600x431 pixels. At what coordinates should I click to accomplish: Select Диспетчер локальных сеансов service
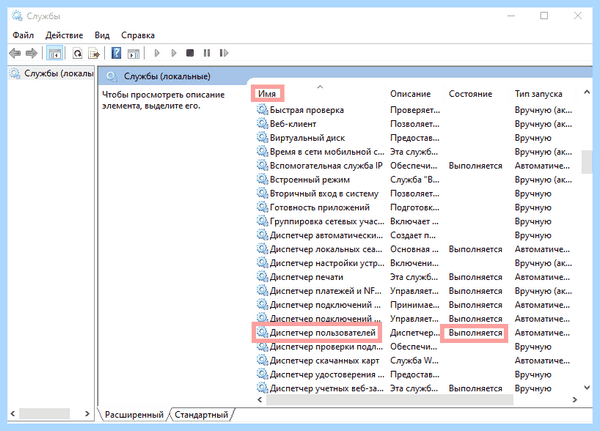coord(326,249)
